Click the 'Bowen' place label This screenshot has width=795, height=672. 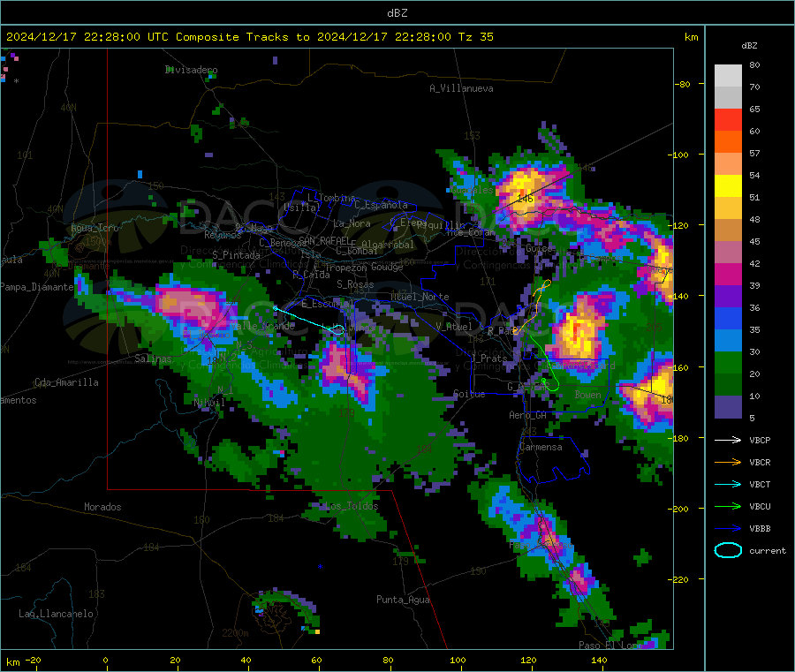coord(588,394)
